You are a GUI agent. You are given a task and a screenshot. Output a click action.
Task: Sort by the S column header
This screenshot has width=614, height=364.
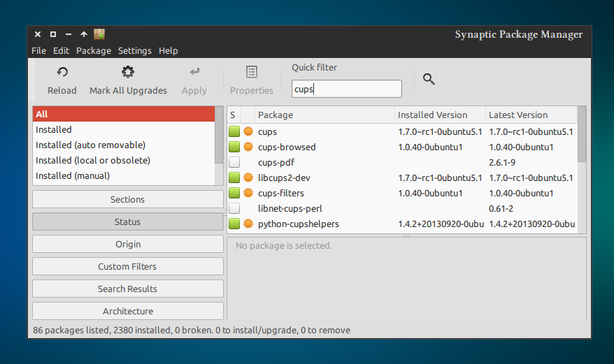tap(234, 115)
